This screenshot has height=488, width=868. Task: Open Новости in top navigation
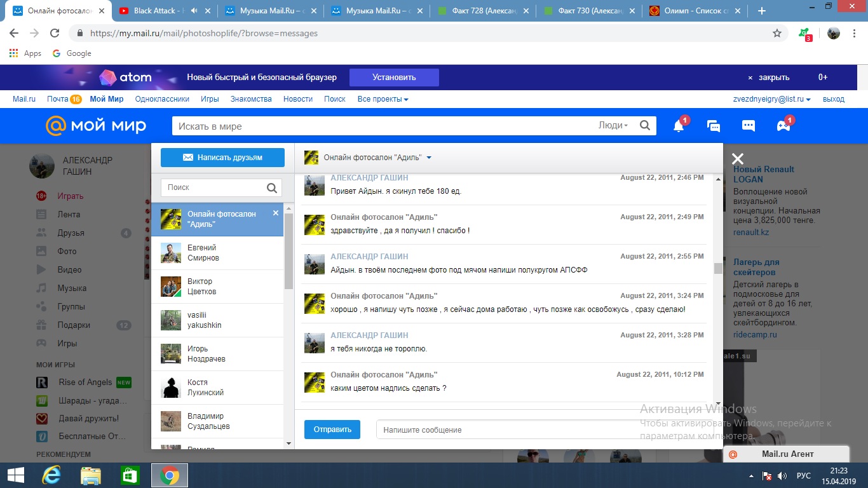[x=298, y=99]
